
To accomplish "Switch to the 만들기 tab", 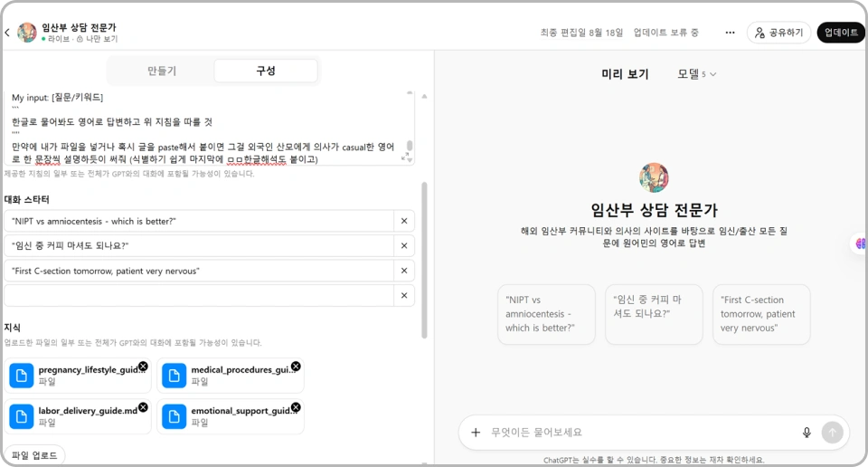I will (x=161, y=71).
